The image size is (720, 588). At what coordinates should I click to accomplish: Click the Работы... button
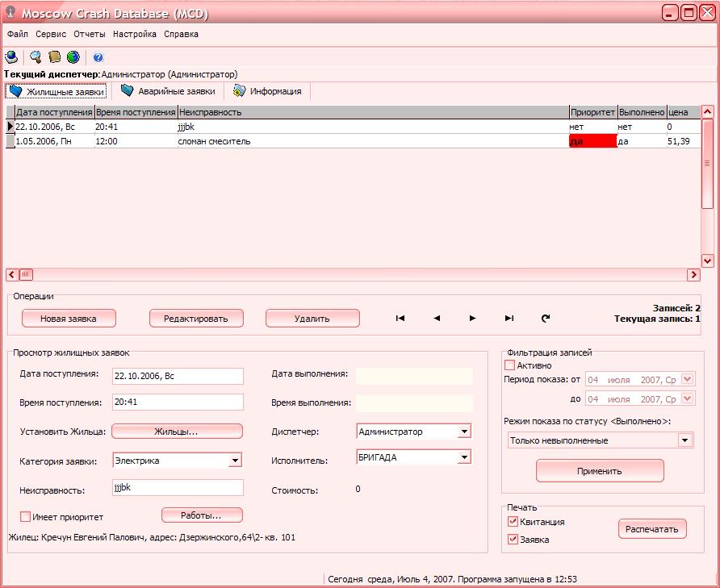(202, 515)
